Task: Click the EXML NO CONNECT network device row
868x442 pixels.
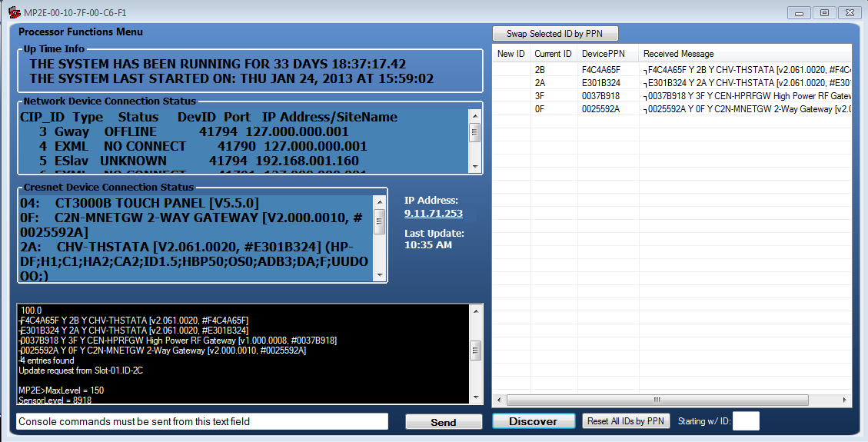Action: tap(203, 147)
